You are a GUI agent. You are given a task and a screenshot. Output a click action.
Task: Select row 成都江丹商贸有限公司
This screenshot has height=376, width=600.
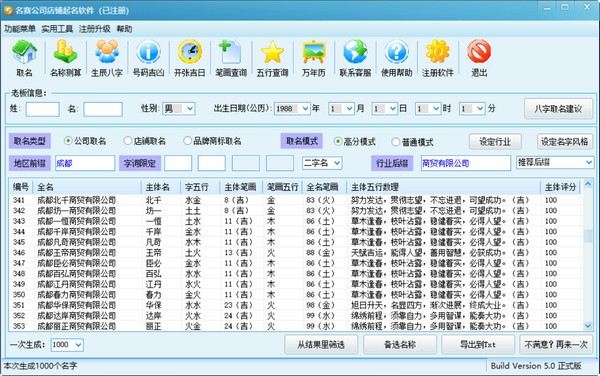click(295, 284)
